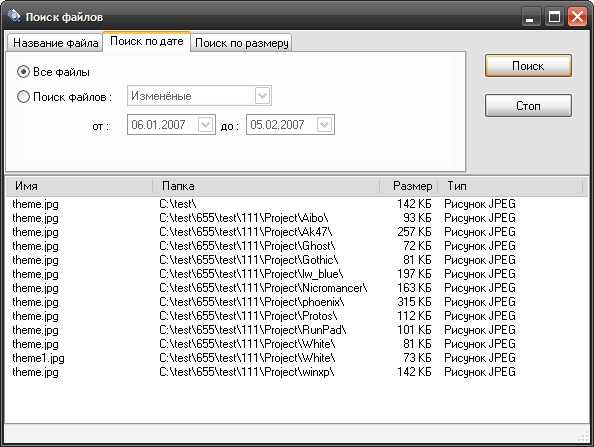
Task: Sort results by 'Папка' column header
Action: [x=266, y=186]
